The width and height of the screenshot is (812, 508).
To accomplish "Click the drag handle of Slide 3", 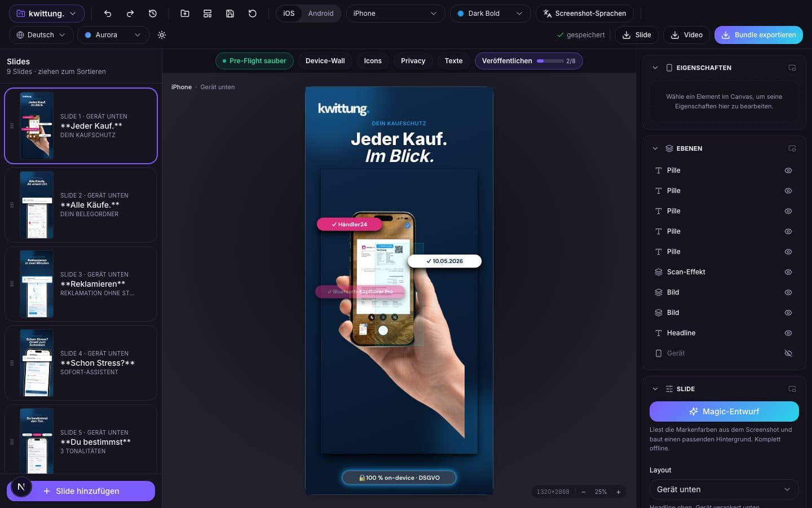I will click(12, 284).
